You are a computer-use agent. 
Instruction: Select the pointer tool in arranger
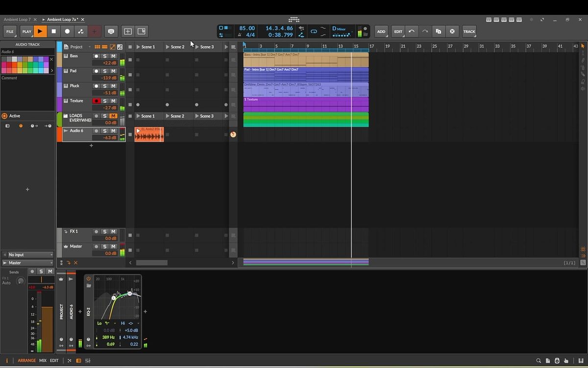pyautogui.click(x=583, y=46)
